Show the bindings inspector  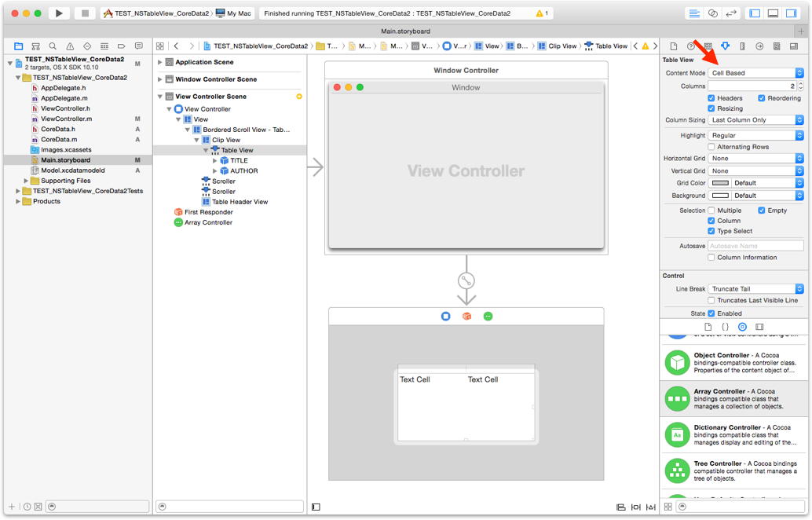(x=776, y=46)
